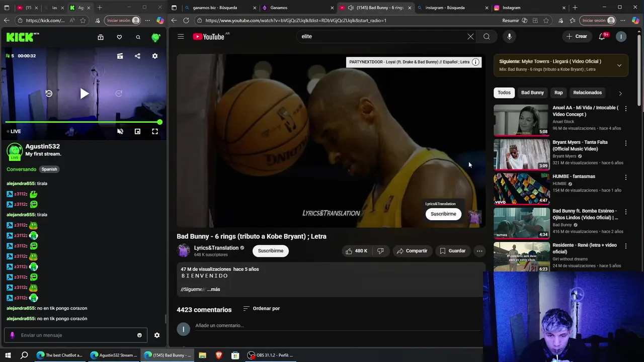Open Windows Start menu
This screenshot has width=644, height=362.
pos(8,355)
